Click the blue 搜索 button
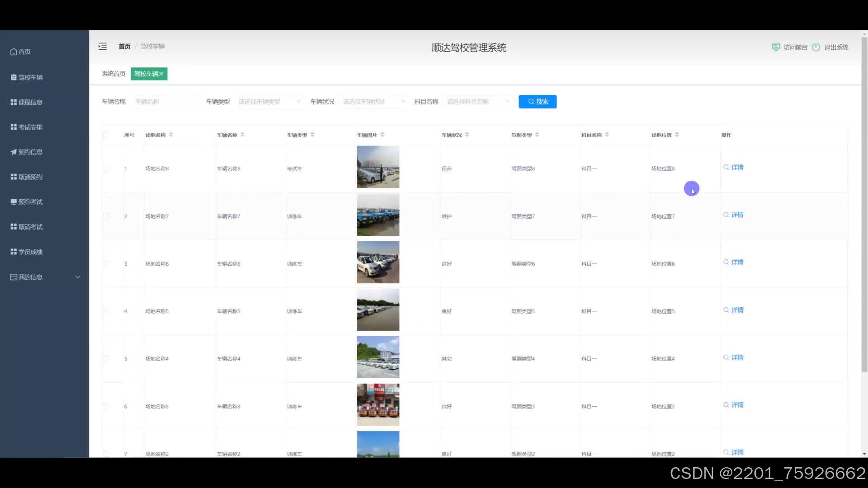The width and height of the screenshot is (868, 488). (x=538, y=102)
